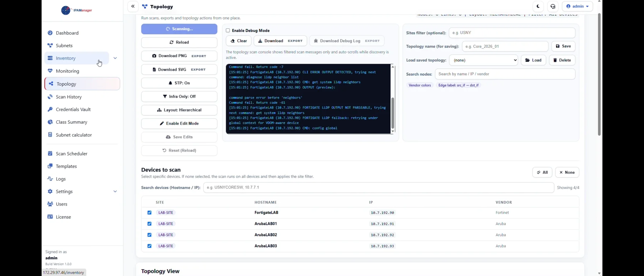This screenshot has width=644, height=276.
Task: Delete saved topology
Action: point(562,60)
